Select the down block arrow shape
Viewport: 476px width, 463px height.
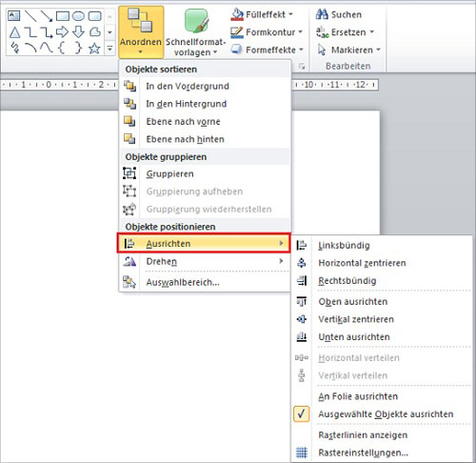click(x=78, y=32)
